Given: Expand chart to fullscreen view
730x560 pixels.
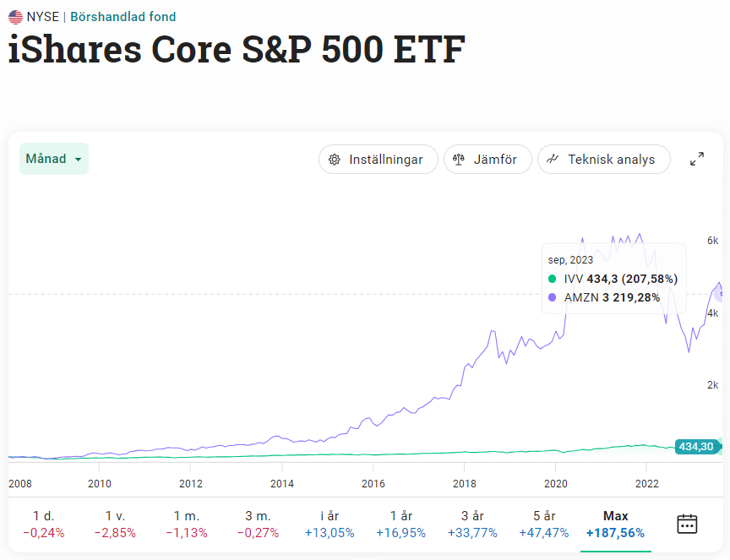Looking at the screenshot, I should (697, 159).
